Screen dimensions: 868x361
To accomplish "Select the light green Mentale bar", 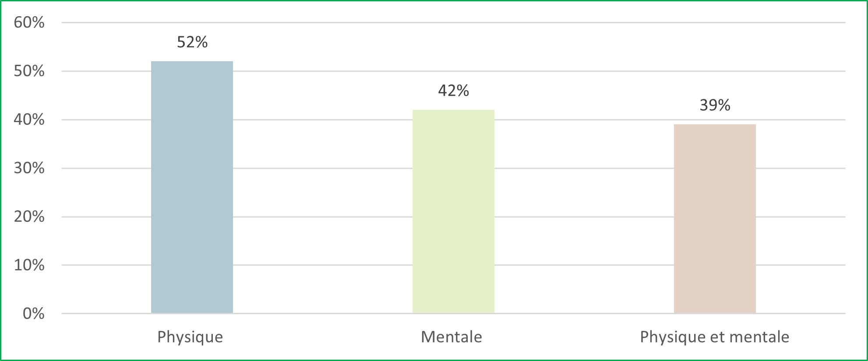I will 453,211.
